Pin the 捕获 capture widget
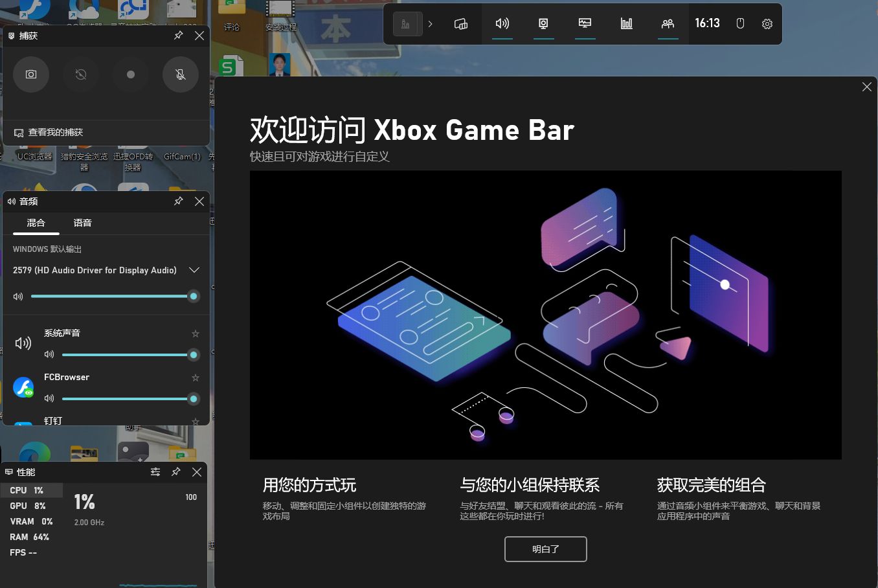The width and height of the screenshot is (878, 588). pos(179,36)
